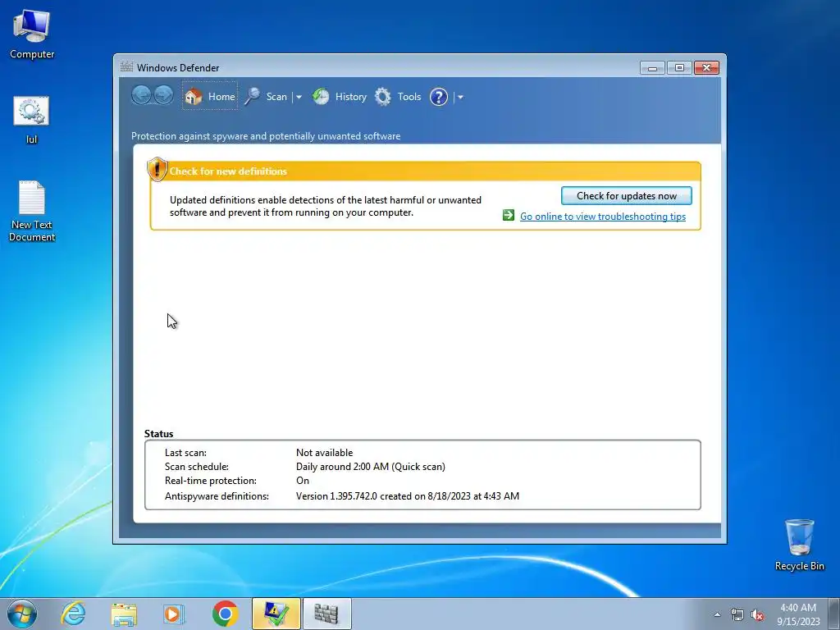This screenshot has height=630, width=840.
Task: Maximize the Windows Defender window
Action: point(678,68)
